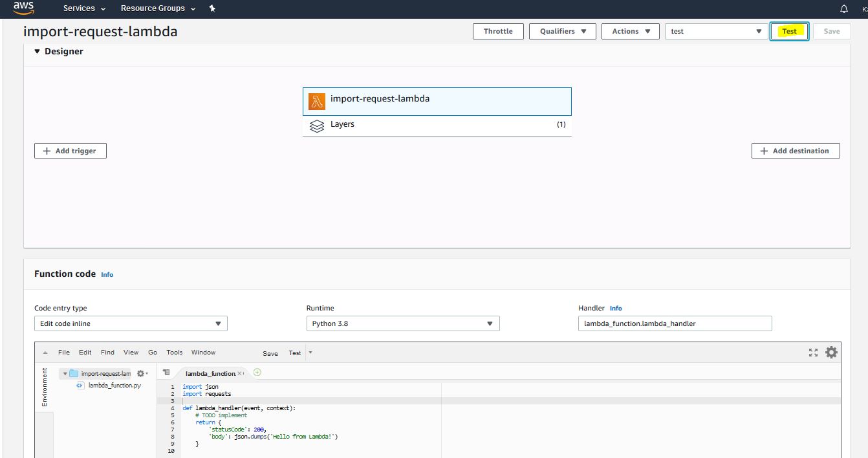Image resolution: width=868 pixels, height=458 pixels.
Task: Click the highlighted Test button
Action: click(x=789, y=31)
